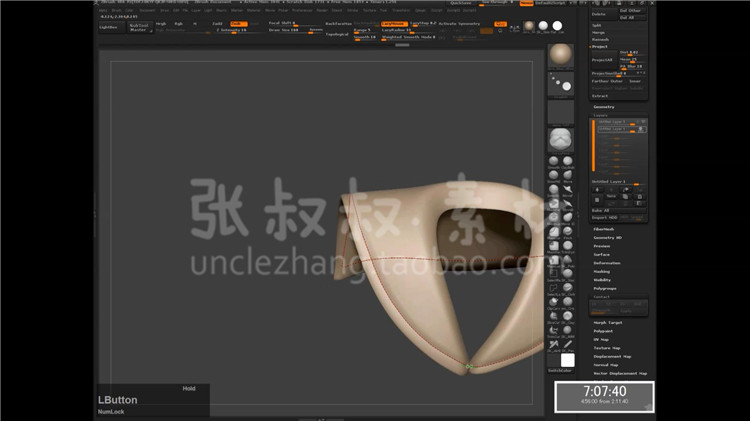Toggle the orange Menus button
Image resolution: width=750 pixels, height=421 pixels.
coord(527,3)
